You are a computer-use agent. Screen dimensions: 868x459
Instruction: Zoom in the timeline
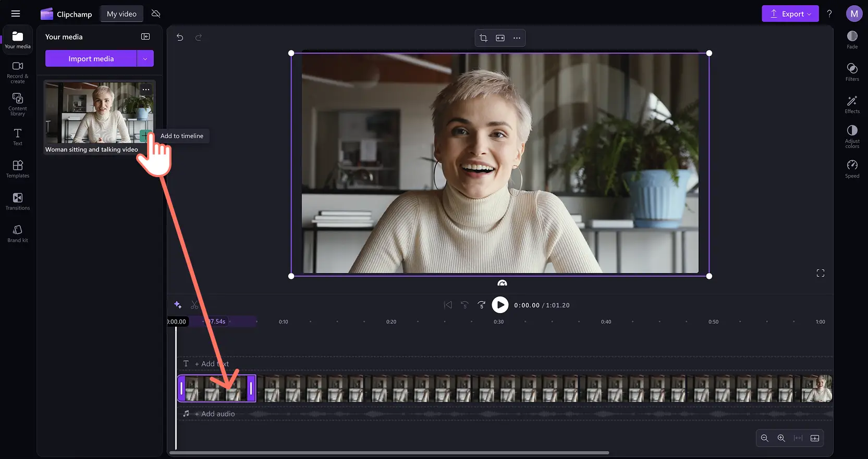[x=781, y=438]
